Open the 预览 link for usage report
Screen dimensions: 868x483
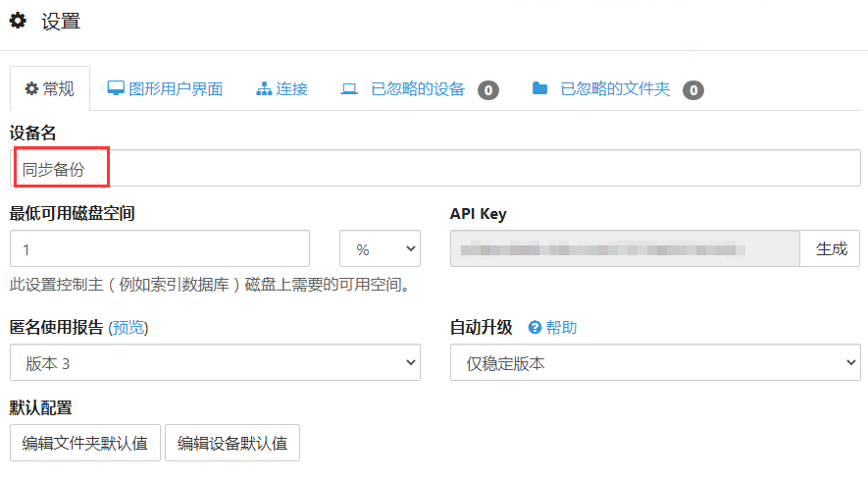point(128,328)
